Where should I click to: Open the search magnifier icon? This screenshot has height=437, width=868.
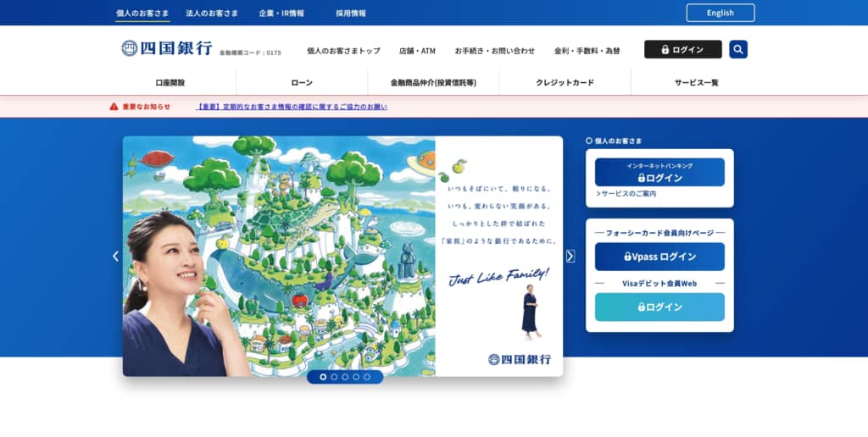pos(738,49)
